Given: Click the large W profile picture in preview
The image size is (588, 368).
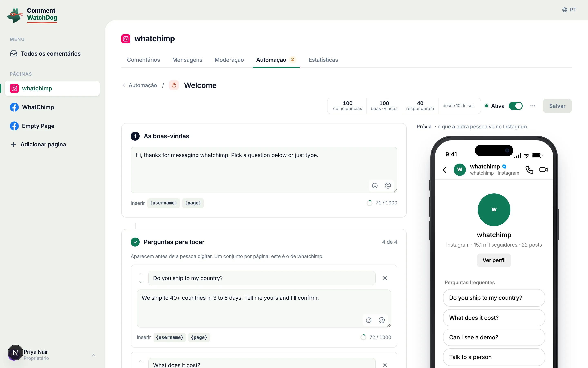Looking at the screenshot, I should (x=494, y=210).
